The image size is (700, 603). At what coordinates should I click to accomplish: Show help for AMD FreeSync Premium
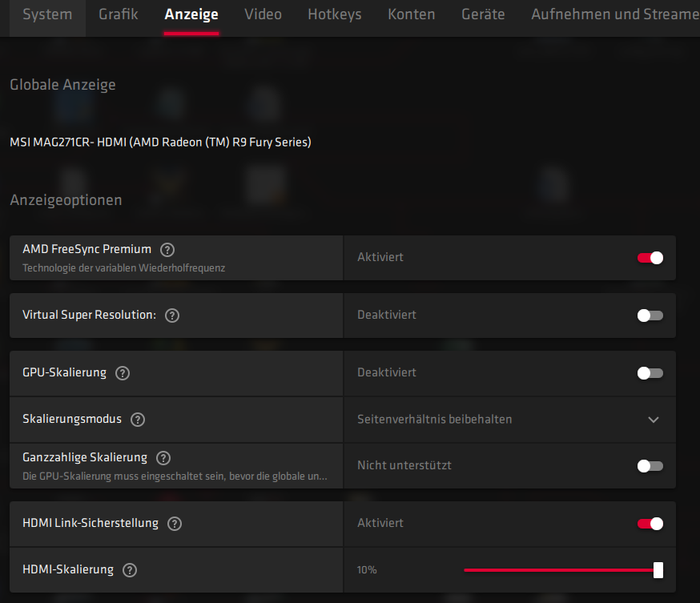[167, 250]
